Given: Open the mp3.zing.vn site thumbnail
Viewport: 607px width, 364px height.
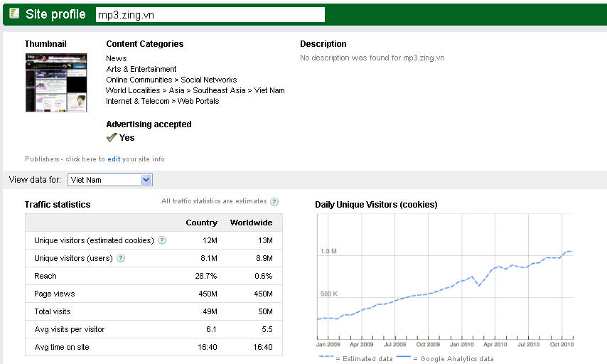Looking at the screenshot, I should [x=55, y=82].
